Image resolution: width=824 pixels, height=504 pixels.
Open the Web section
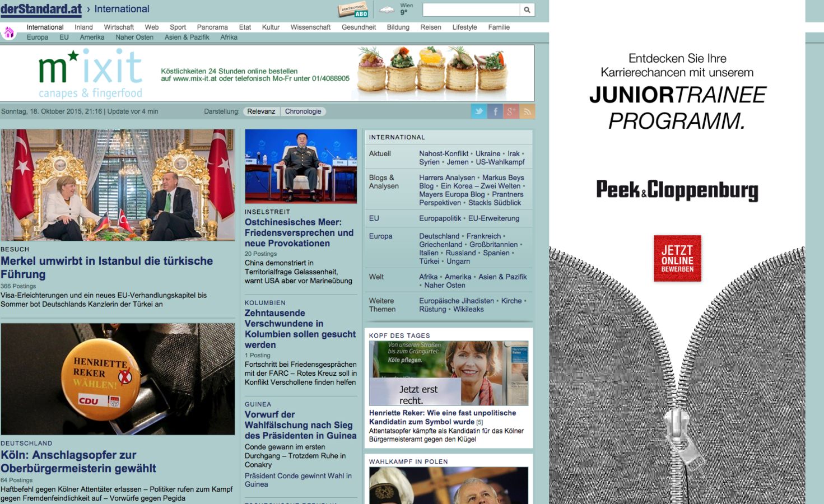[152, 27]
